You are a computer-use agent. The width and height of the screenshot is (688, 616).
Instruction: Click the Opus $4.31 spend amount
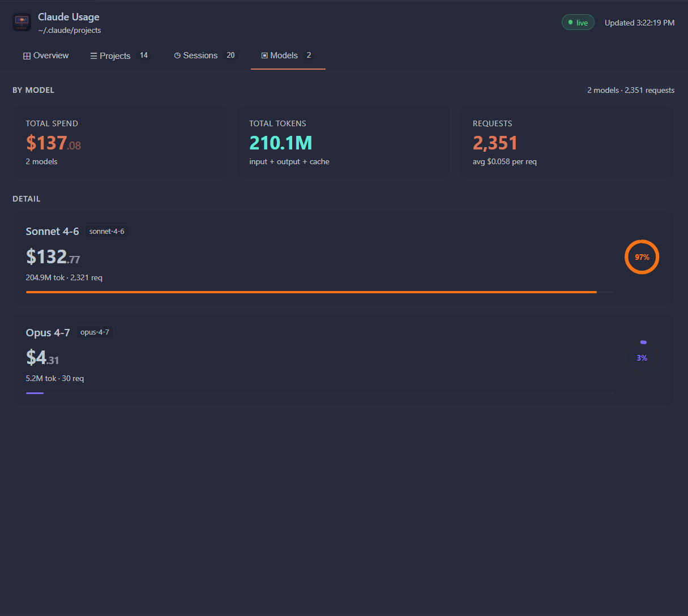coord(42,357)
